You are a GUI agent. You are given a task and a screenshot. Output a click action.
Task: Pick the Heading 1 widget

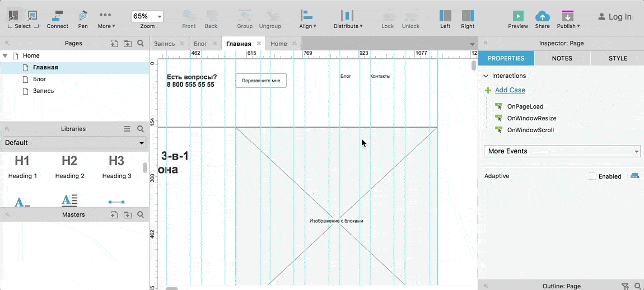(22, 167)
